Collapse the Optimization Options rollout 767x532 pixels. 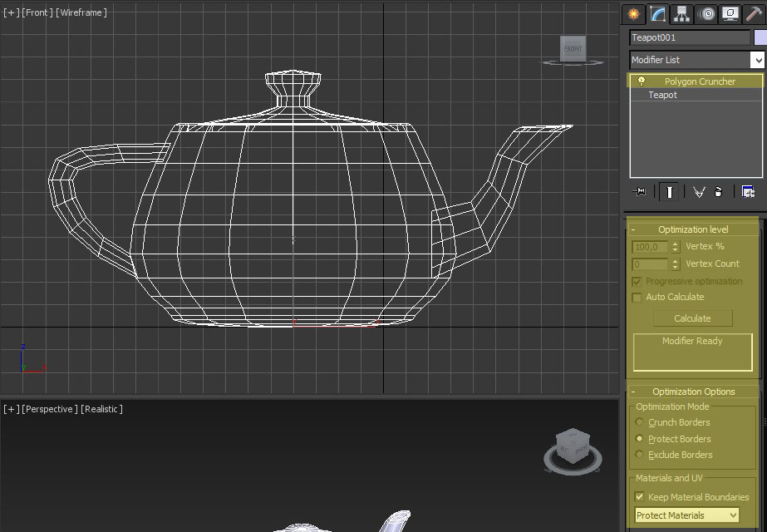[693, 392]
